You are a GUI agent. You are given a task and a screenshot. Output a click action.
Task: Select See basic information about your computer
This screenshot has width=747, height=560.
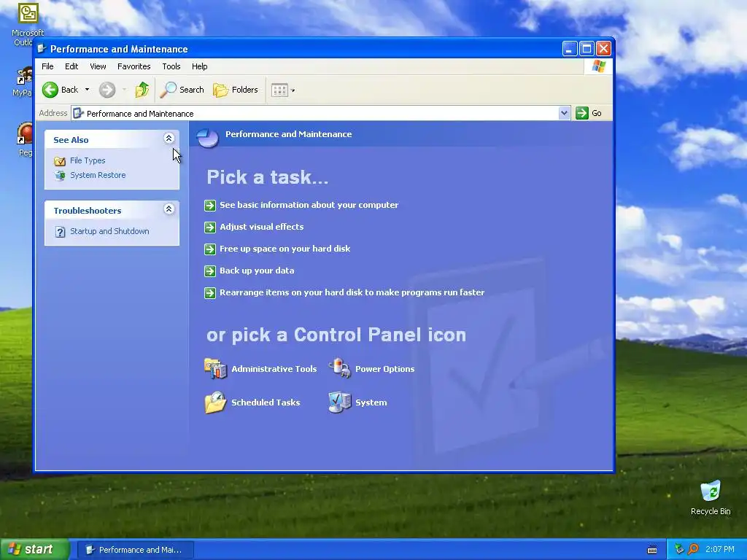pyautogui.click(x=309, y=205)
